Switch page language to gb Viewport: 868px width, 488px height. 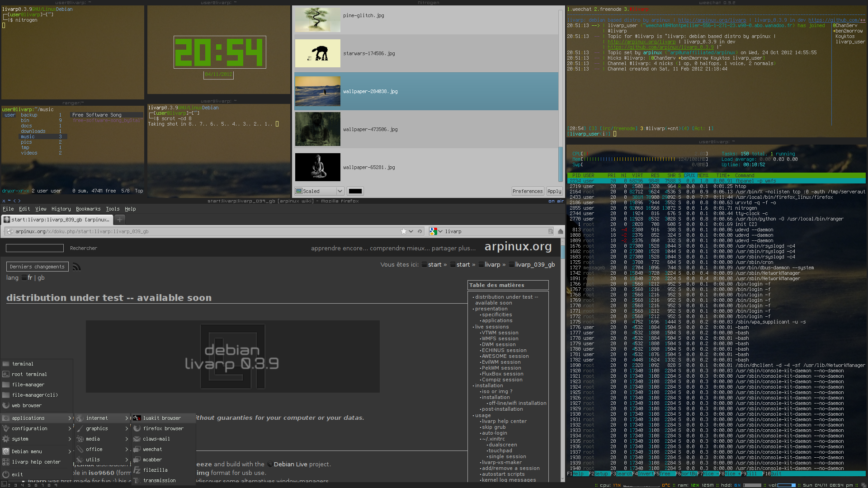click(x=41, y=277)
